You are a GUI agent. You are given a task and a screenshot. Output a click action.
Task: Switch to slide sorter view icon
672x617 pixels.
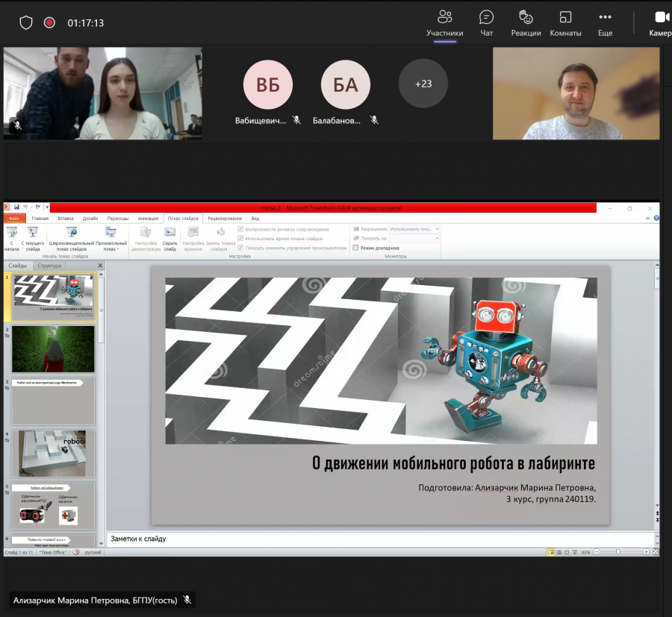pos(559,552)
